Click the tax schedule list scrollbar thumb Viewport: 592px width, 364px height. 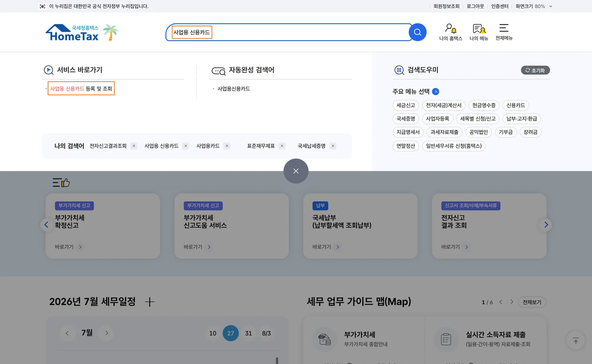coord(277,360)
